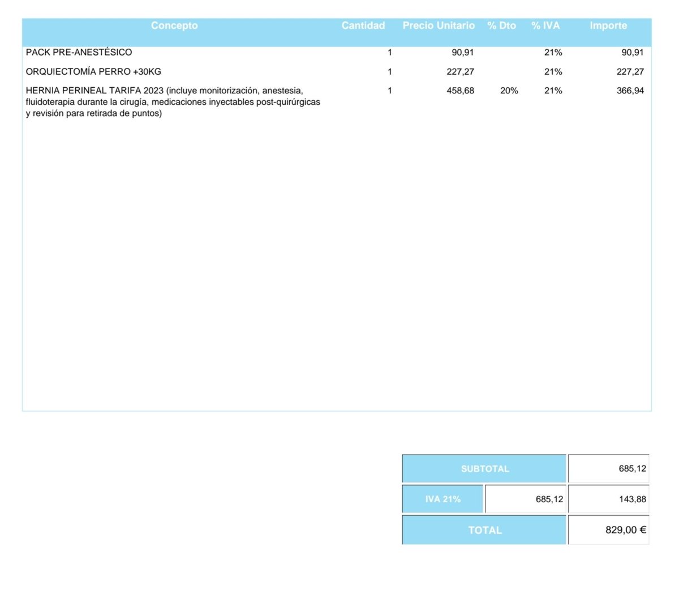Screen dimensions: 679x616
Task: Click the IVA amount 143,88
Action: [x=608, y=499]
